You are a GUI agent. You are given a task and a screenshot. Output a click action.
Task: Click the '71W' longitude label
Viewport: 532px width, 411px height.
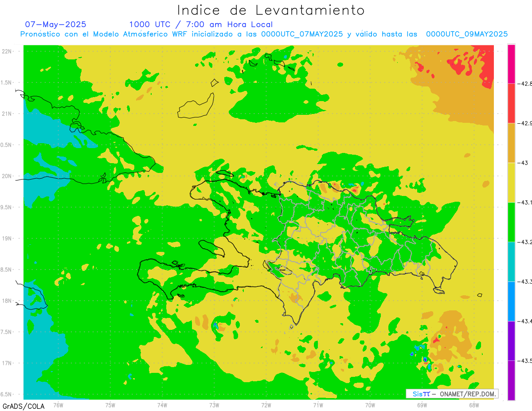[318, 405]
